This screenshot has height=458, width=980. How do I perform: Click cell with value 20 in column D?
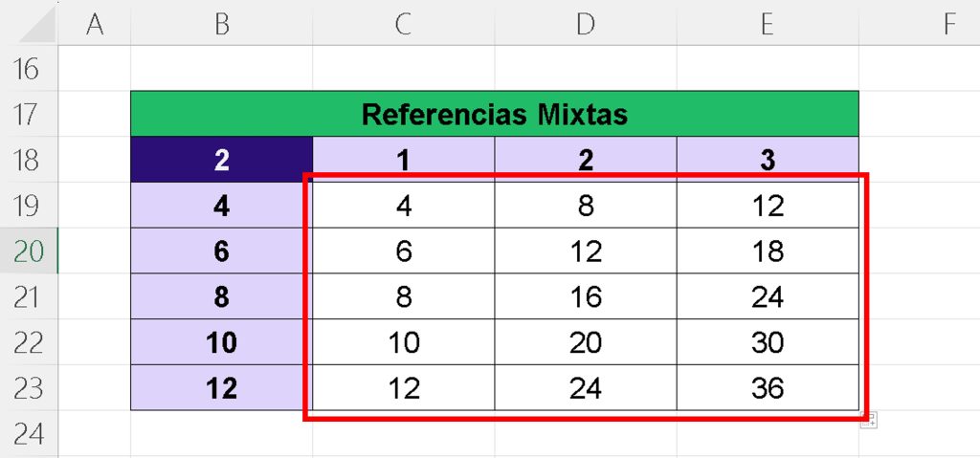tap(585, 341)
